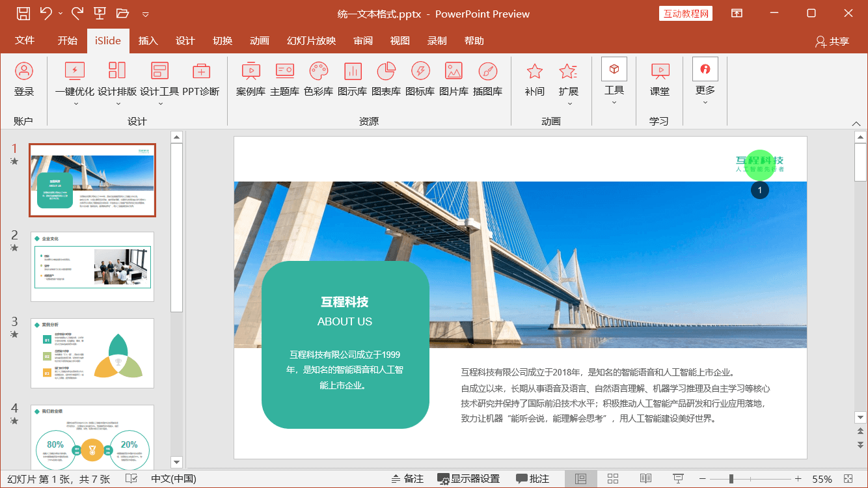Switch to Reading view icon
This screenshot has width=868, height=488.
(x=645, y=479)
